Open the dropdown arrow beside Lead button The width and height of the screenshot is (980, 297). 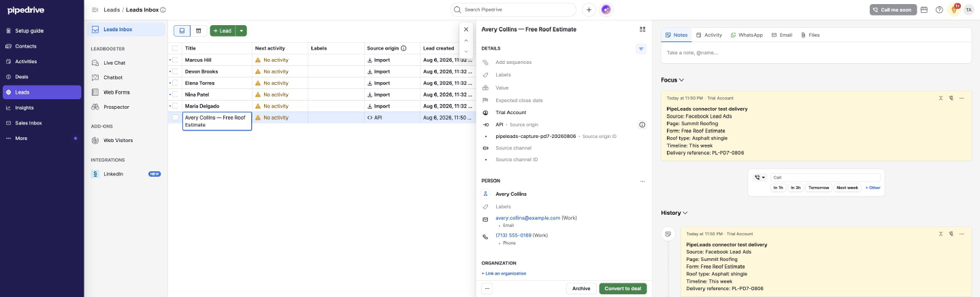click(x=242, y=31)
